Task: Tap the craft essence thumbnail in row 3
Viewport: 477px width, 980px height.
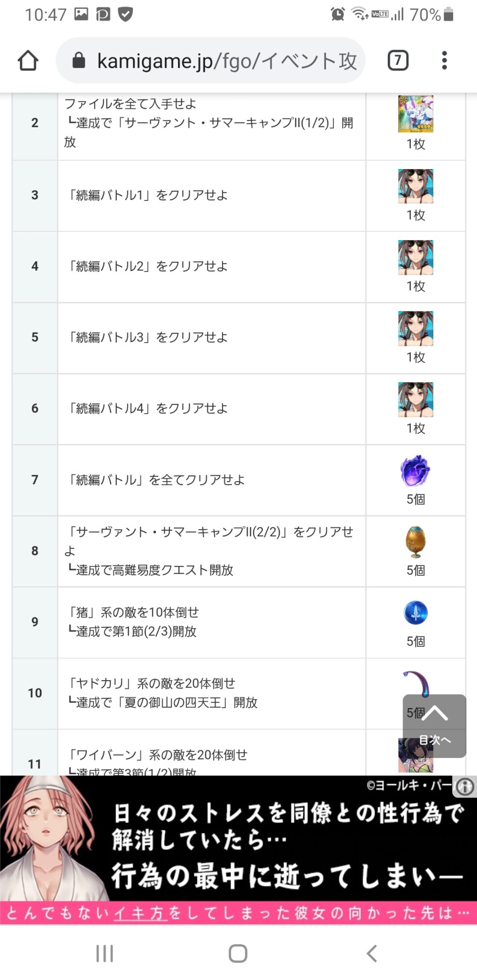Action: pos(416,186)
